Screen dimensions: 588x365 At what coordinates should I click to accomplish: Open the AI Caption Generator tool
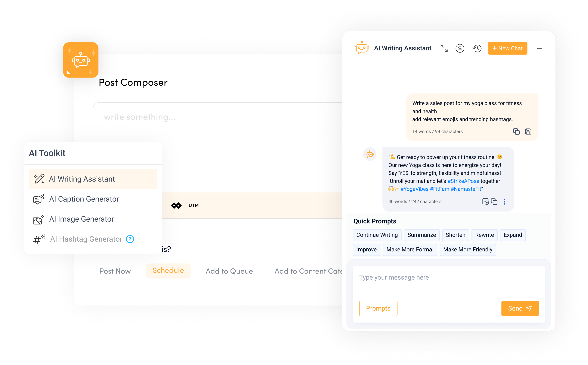click(84, 198)
